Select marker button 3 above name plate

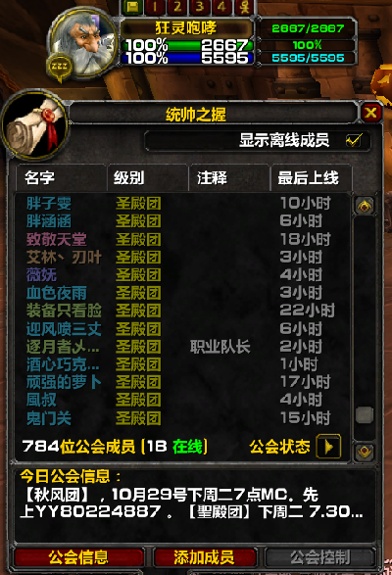click(x=200, y=7)
